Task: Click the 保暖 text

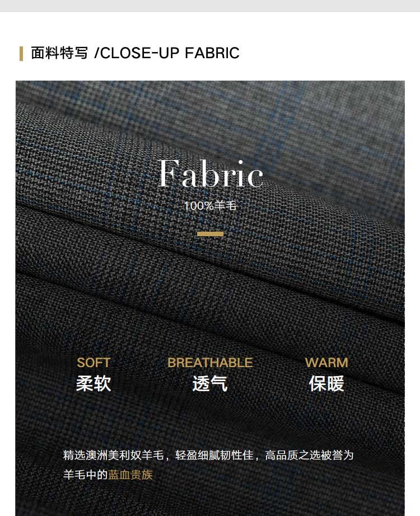Action: (326, 384)
